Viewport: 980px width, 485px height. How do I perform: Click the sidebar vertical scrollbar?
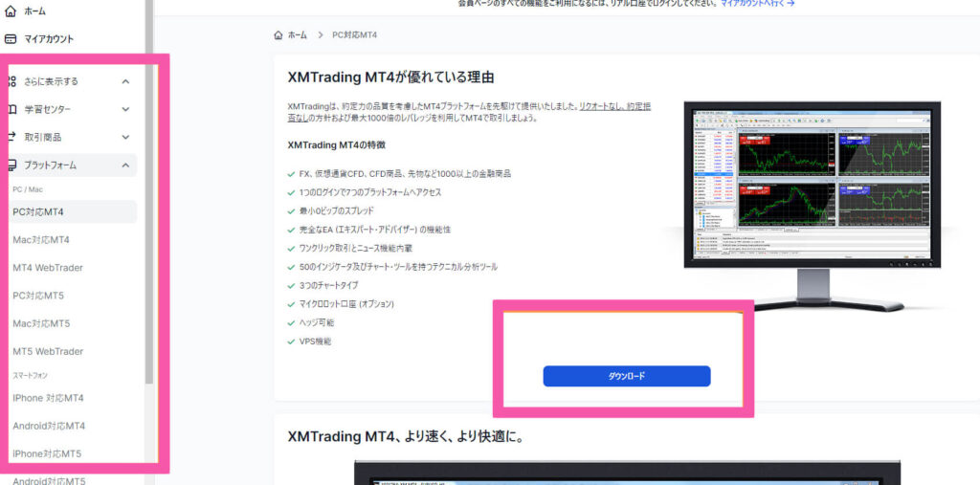(148, 191)
